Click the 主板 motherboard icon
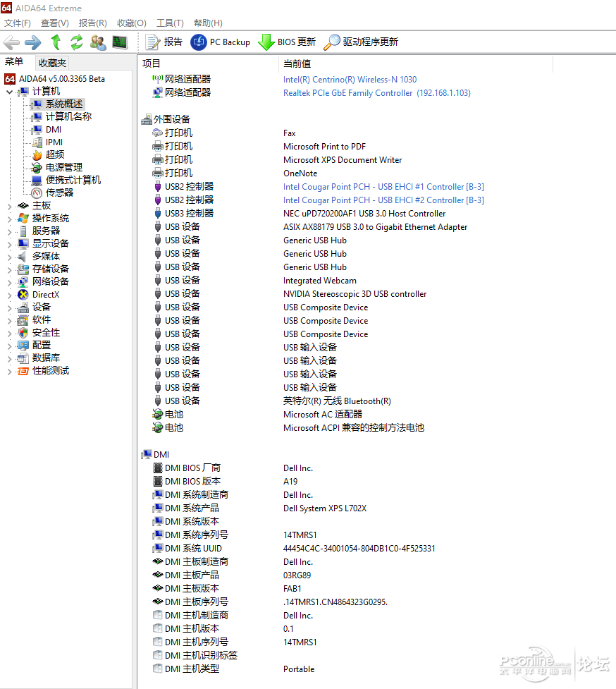The image size is (616, 689). click(x=23, y=206)
